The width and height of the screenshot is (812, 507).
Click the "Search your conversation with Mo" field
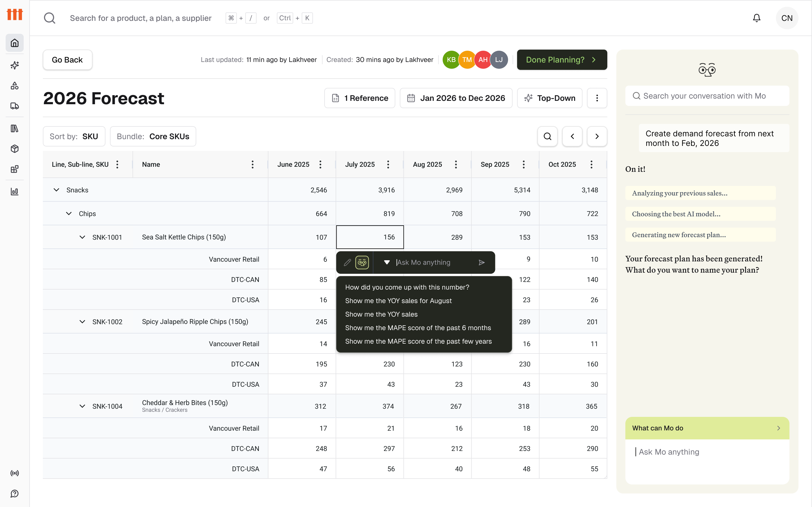tap(707, 96)
